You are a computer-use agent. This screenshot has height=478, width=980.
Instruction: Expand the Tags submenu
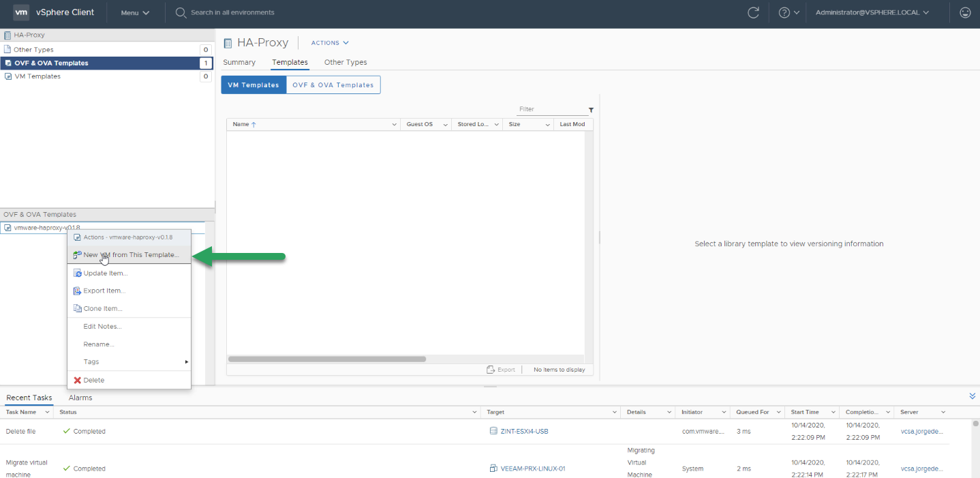coord(129,362)
